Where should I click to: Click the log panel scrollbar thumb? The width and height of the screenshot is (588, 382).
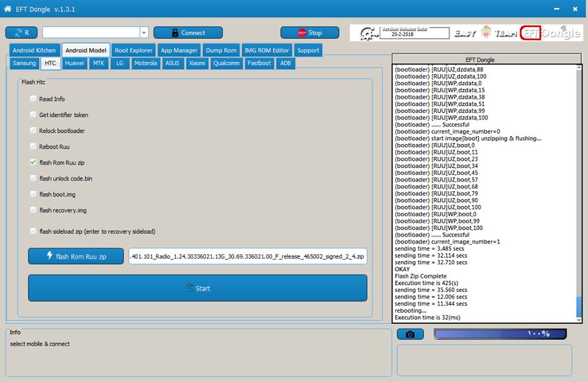click(579, 306)
